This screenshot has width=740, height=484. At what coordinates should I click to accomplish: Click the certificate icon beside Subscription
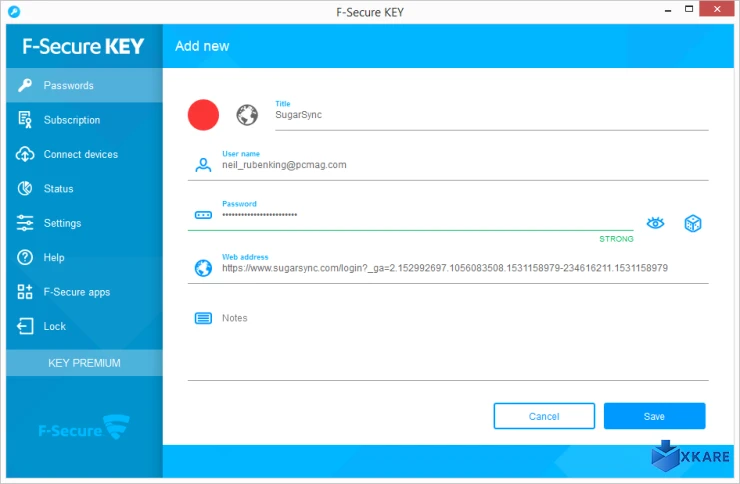[25, 120]
